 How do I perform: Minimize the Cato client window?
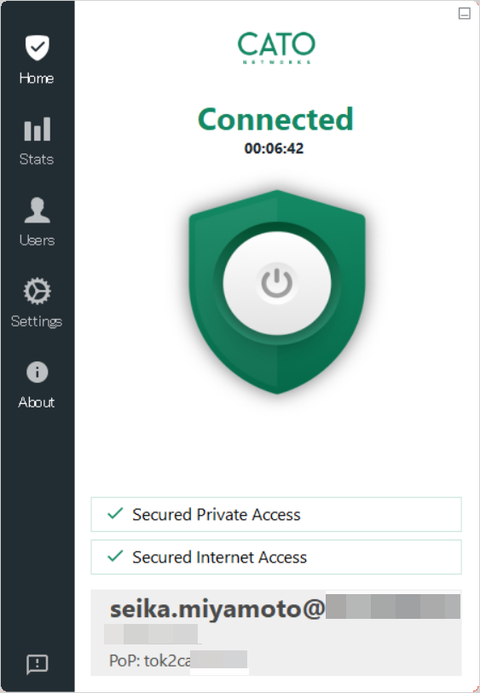464,14
